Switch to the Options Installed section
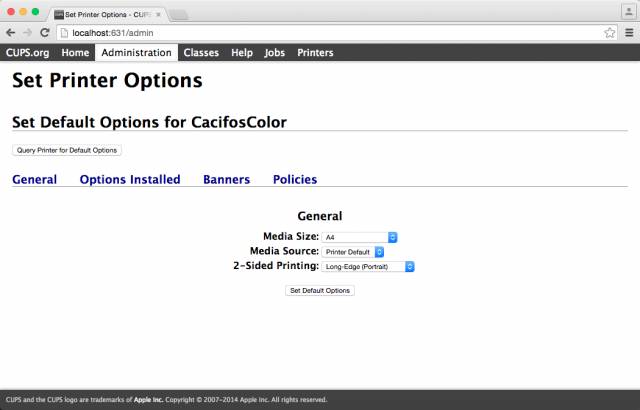The width and height of the screenshot is (640, 410). tap(130, 180)
